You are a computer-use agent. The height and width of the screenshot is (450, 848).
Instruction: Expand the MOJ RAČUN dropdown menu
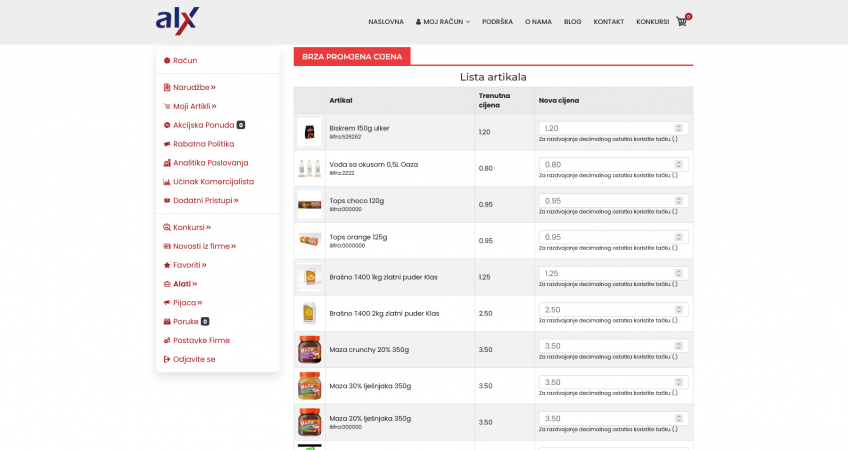point(443,22)
